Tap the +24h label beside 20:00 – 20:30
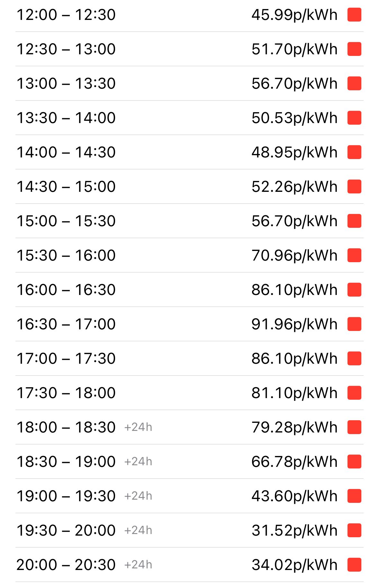This screenshot has height=588, width=379. (x=138, y=565)
